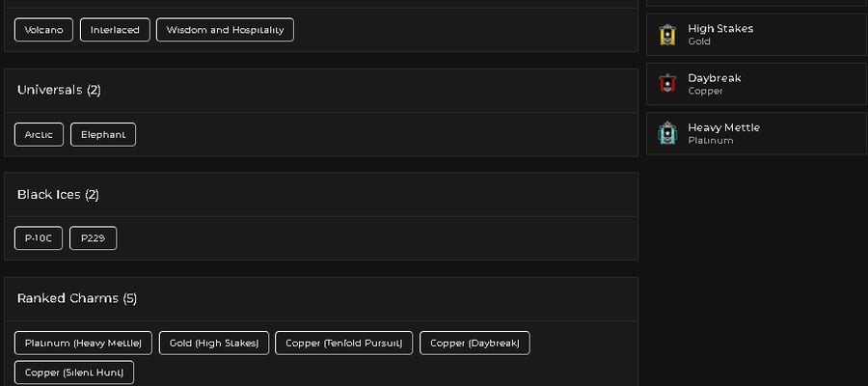Click the Black Ices (2) section header
The width and height of the screenshot is (868, 386).
coord(321,194)
